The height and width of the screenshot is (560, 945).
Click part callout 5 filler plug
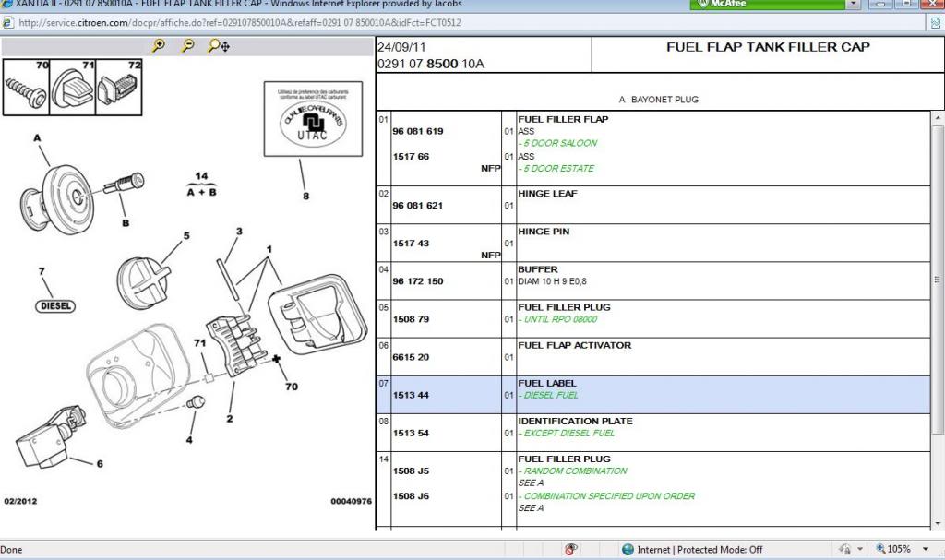186,235
